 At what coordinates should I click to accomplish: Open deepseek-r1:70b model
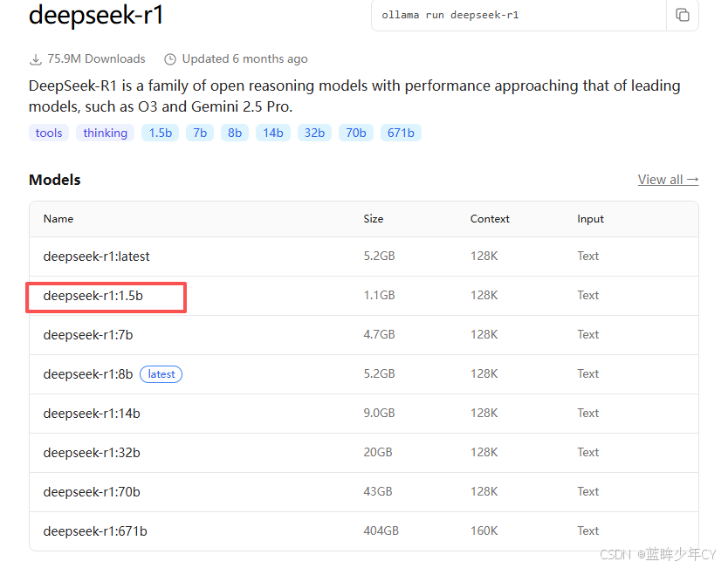point(92,492)
